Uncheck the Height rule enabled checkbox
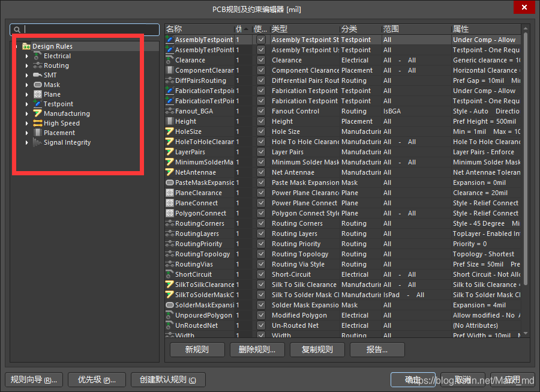540x392 pixels. (261, 121)
